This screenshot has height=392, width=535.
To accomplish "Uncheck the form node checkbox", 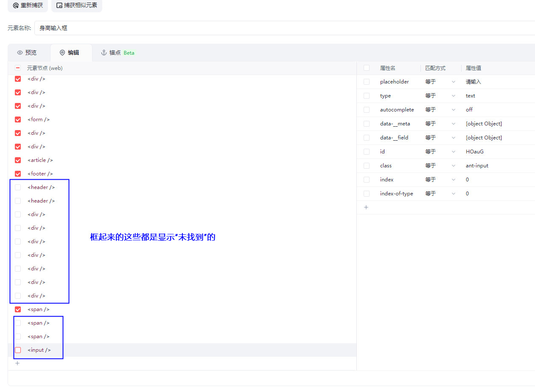I will pos(18,120).
